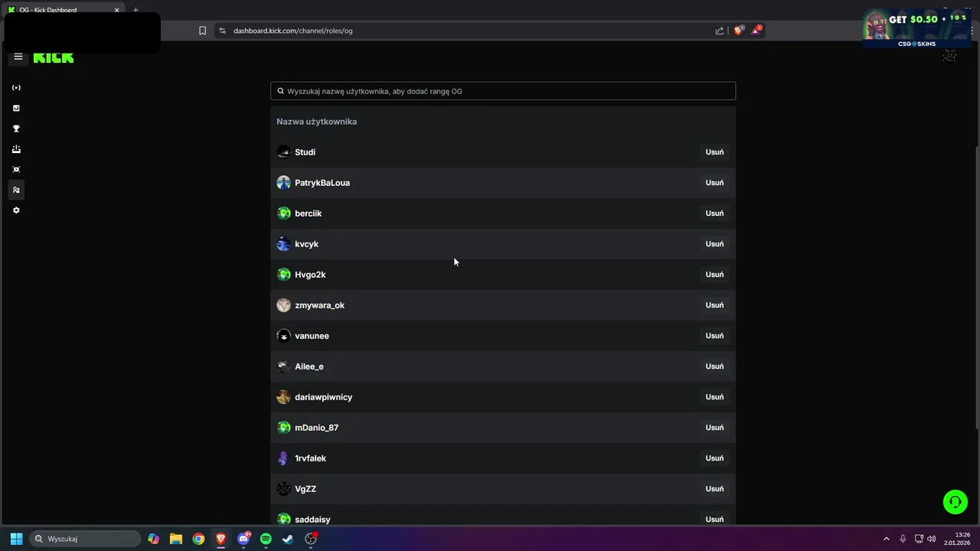Open the download tray icon in the sidebar

16,149
